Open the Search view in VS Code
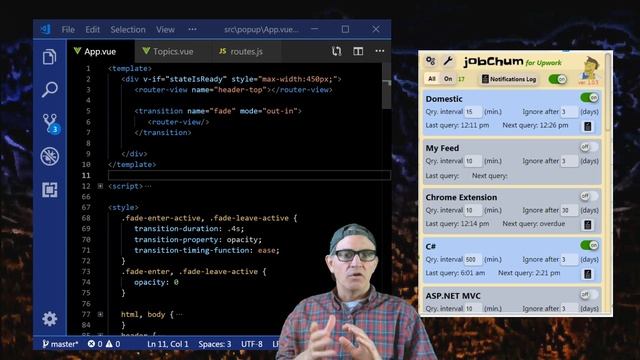Image resolution: width=640 pixels, height=360 pixels. [49, 89]
